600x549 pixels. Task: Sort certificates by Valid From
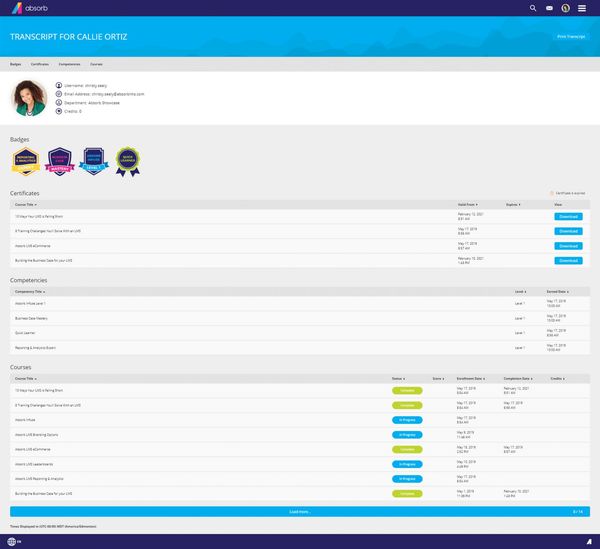click(x=468, y=205)
